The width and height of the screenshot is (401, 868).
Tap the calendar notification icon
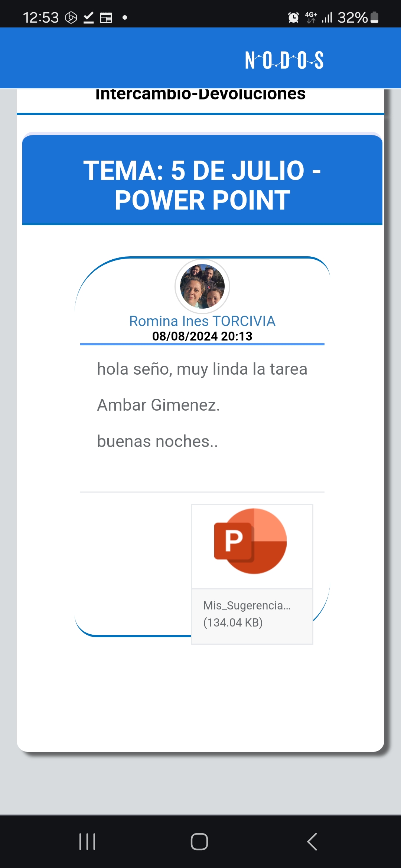(x=106, y=17)
